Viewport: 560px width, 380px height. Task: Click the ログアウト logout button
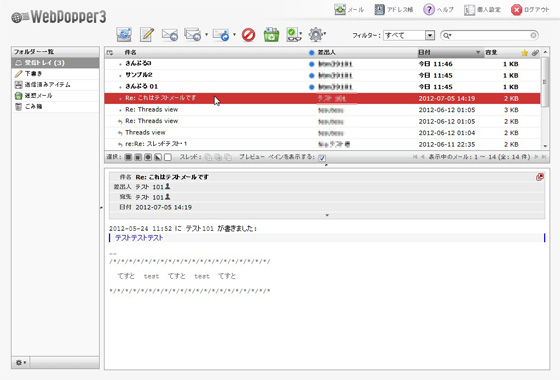pos(530,10)
